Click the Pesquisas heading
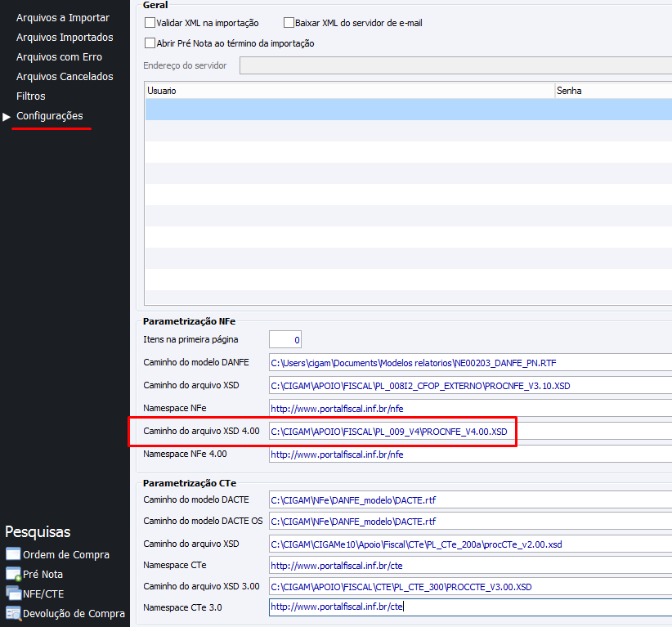This screenshot has width=672, height=627. click(x=38, y=532)
